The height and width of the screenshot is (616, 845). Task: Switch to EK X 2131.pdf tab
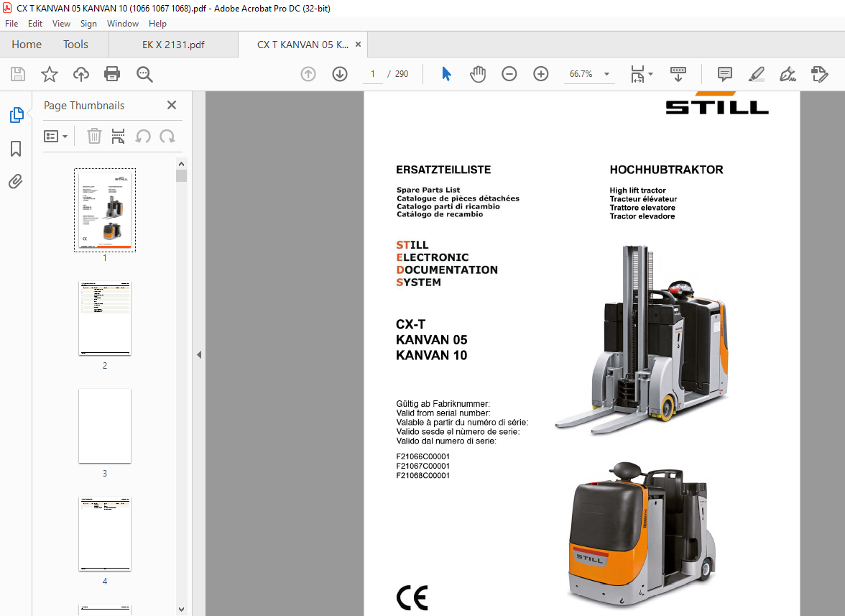[x=173, y=45]
